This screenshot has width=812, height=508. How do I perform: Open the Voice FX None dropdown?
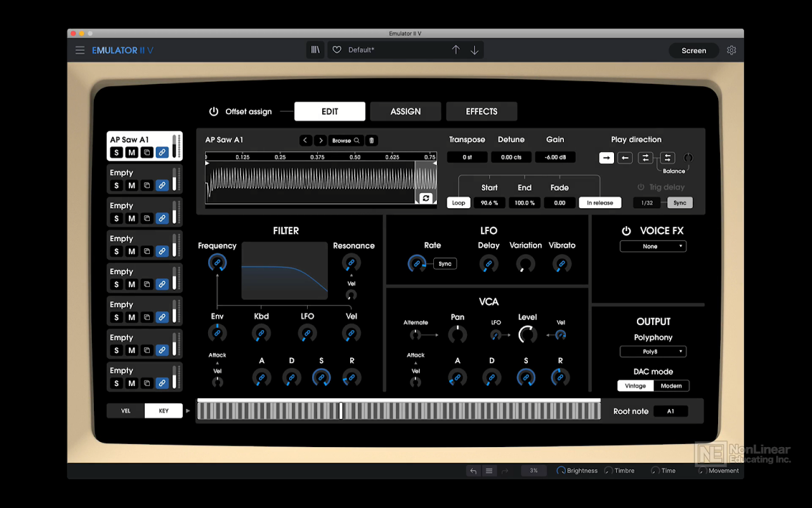[x=653, y=246]
